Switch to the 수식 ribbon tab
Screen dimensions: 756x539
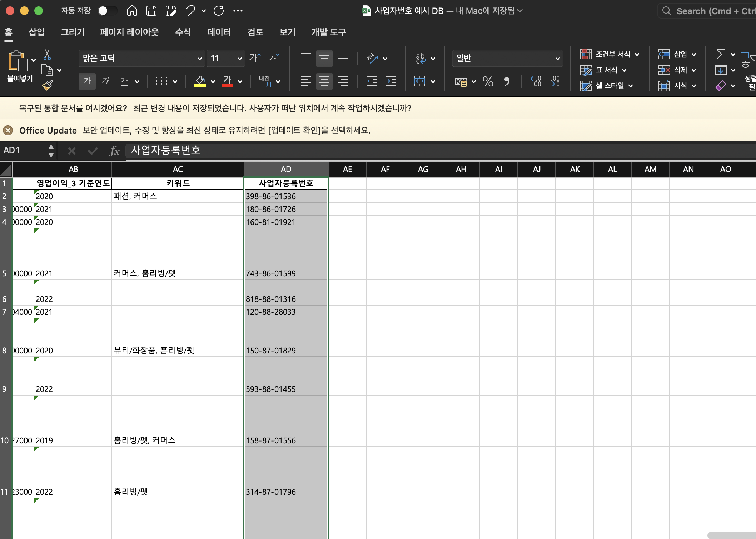(x=183, y=32)
